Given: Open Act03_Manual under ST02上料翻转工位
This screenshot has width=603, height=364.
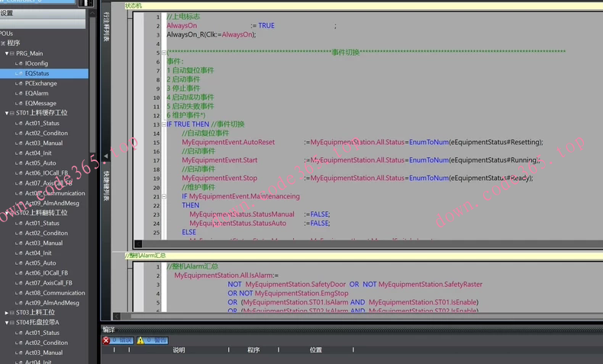Looking at the screenshot, I should click(x=44, y=243).
